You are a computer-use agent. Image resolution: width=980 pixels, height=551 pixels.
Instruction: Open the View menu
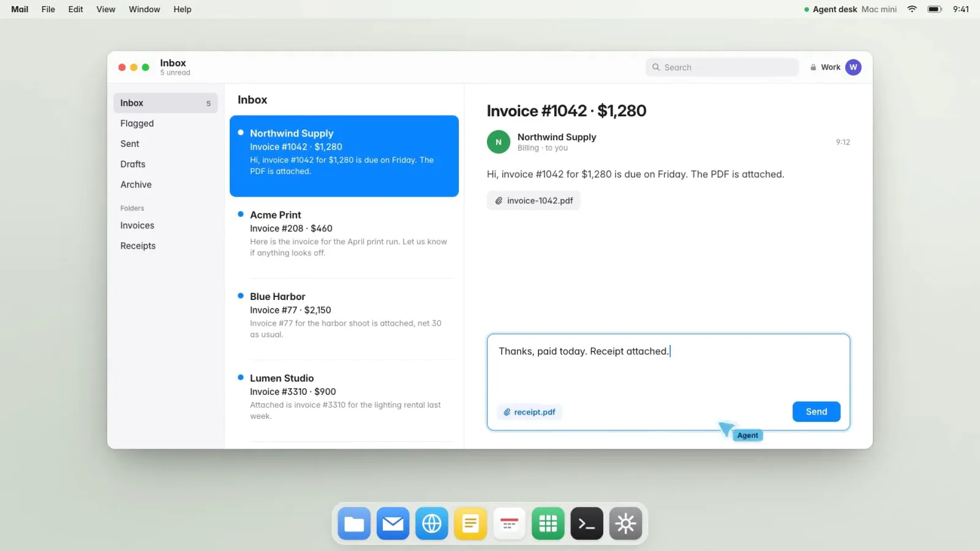pyautogui.click(x=106, y=9)
